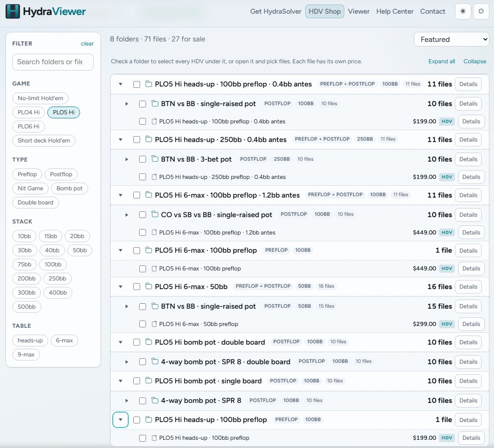Expand CO vs SB vs BB single-raised pot

126,215
